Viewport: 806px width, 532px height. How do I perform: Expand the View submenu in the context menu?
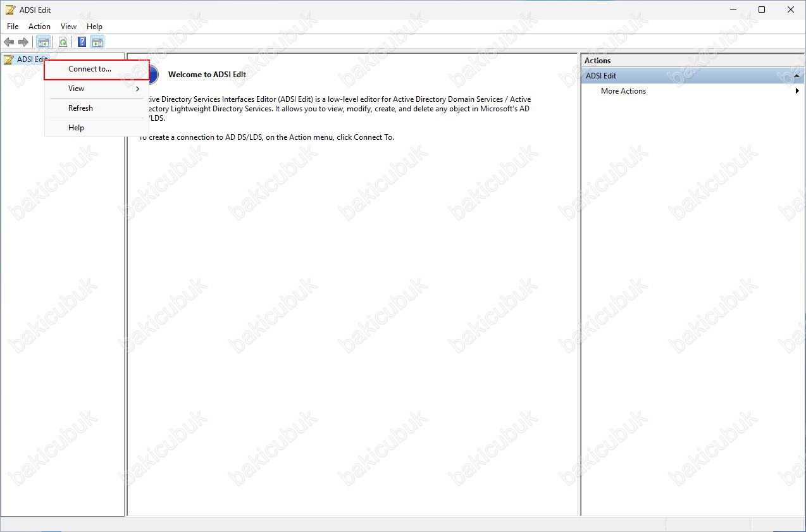(97, 89)
